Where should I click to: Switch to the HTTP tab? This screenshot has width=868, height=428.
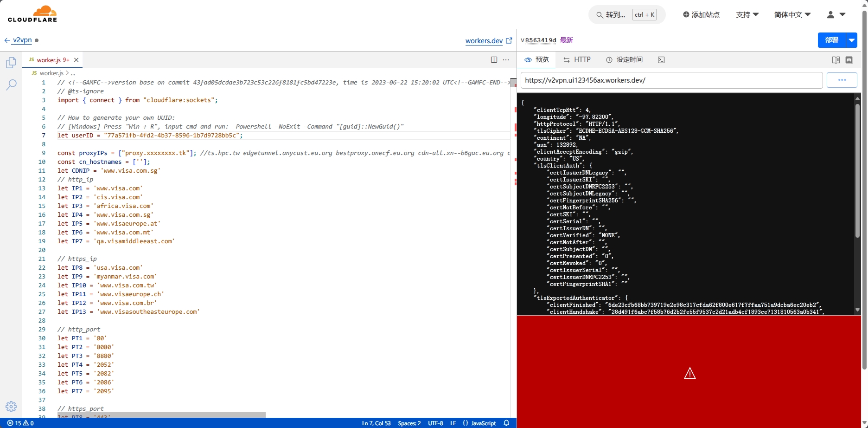577,60
